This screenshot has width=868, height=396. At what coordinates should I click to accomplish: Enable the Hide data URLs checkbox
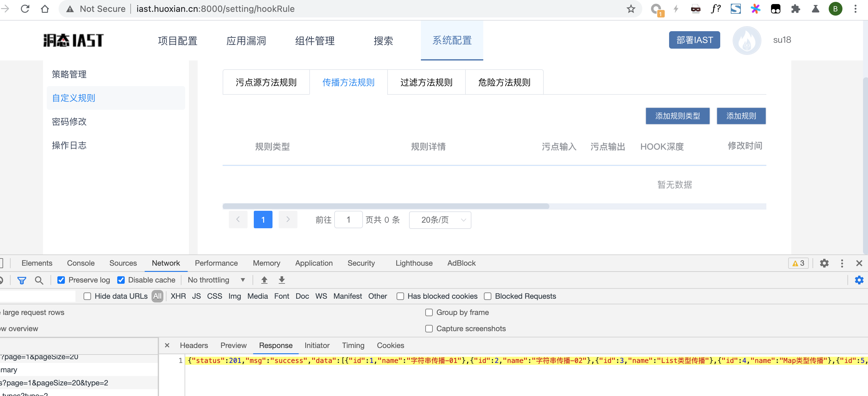point(87,296)
